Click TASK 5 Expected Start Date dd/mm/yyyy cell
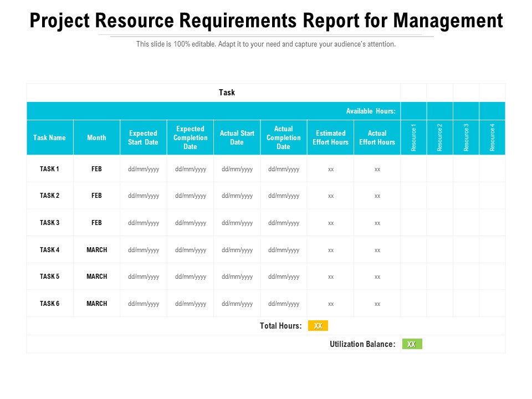 [143, 277]
